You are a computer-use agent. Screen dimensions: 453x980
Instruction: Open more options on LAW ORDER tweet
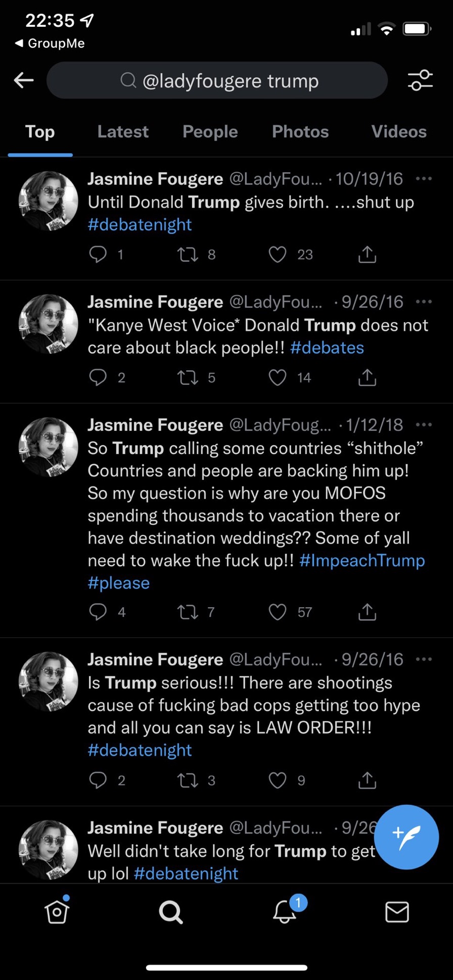click(424, 659)
